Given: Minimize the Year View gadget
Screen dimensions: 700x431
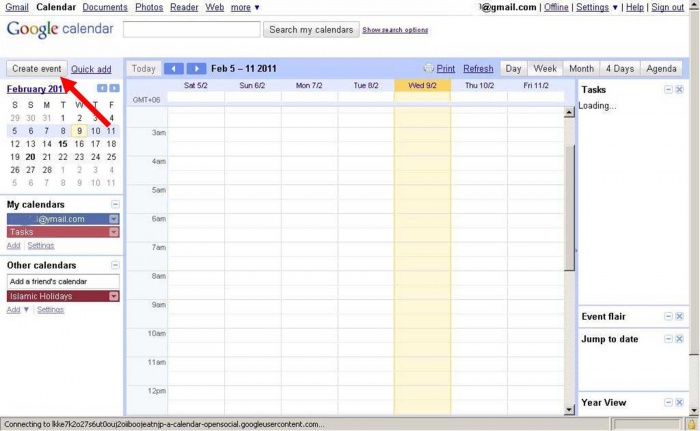Looking at the screenshot, I should (x=668, y=402).
